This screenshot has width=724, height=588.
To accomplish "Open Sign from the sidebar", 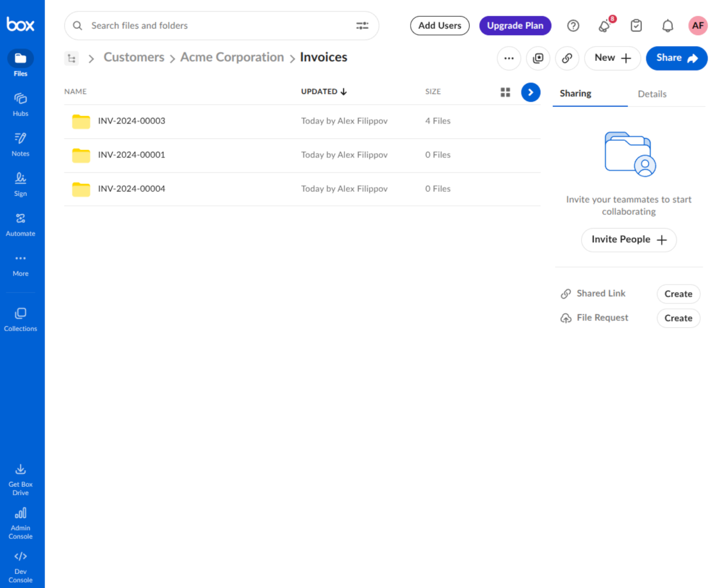I will (21, 184).
